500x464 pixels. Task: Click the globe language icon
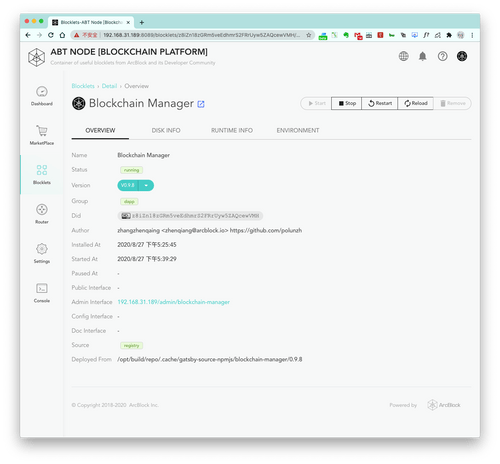click(404, 56)
